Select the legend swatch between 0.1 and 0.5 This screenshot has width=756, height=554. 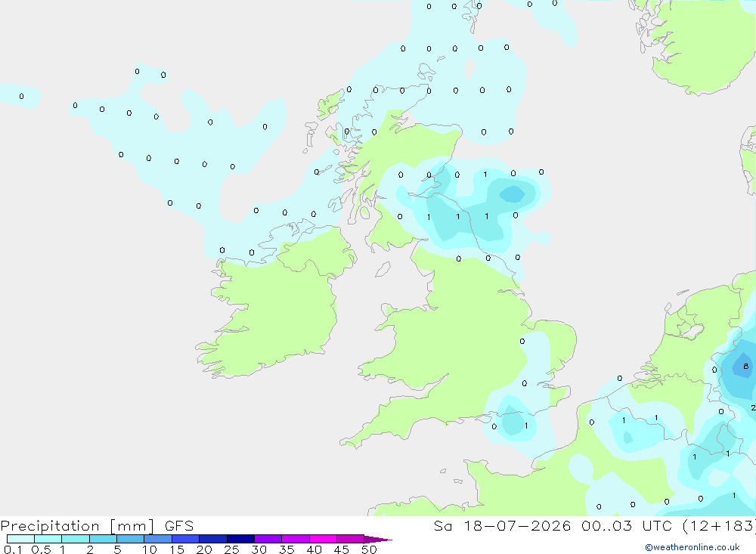20,539
